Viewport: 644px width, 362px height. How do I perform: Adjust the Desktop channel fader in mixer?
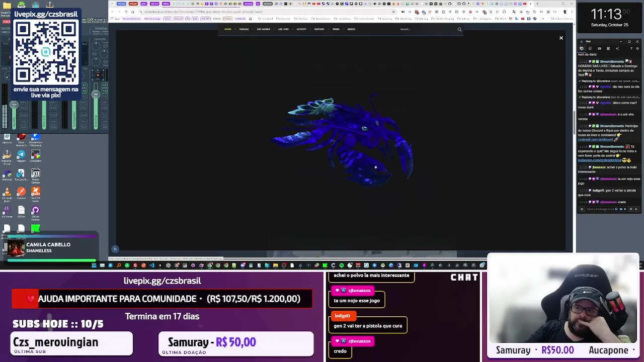(96, 94)
